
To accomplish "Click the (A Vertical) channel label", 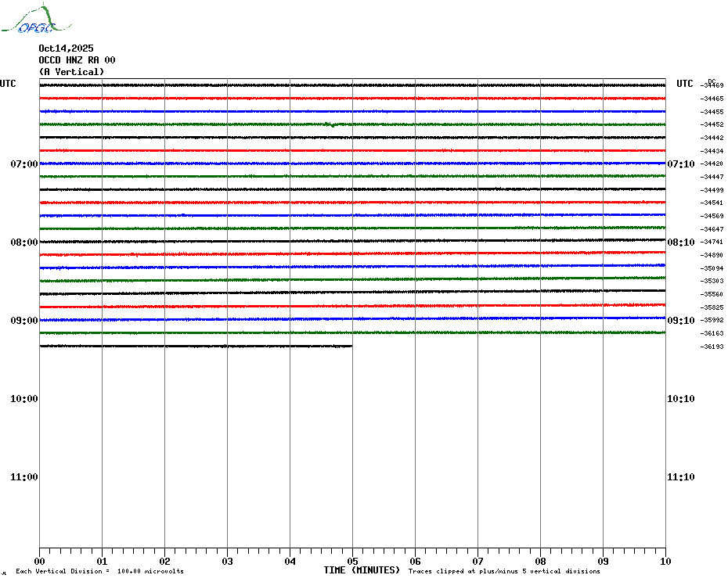I will 71,72.
